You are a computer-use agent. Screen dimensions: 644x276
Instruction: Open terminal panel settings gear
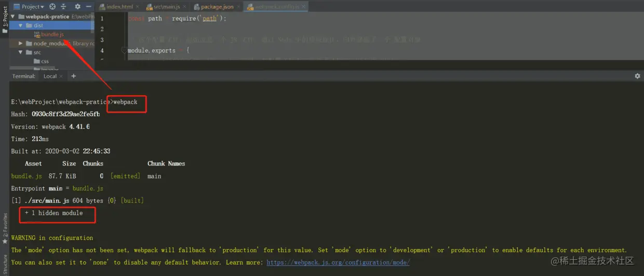[x=637, y=76]
